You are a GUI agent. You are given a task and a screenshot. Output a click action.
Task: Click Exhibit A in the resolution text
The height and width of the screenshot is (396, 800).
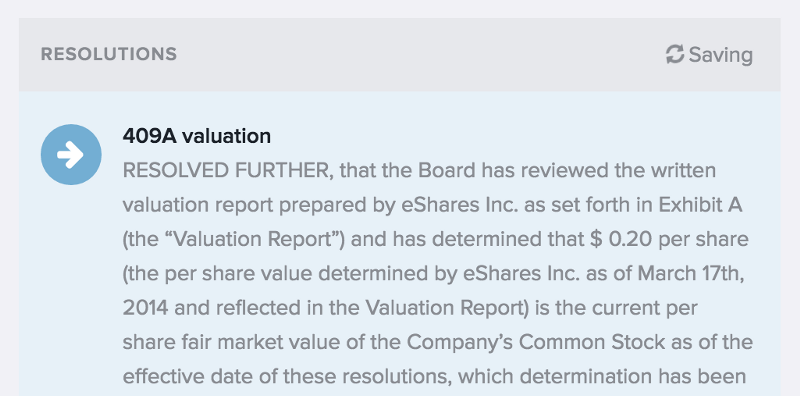tap(700, 205)
